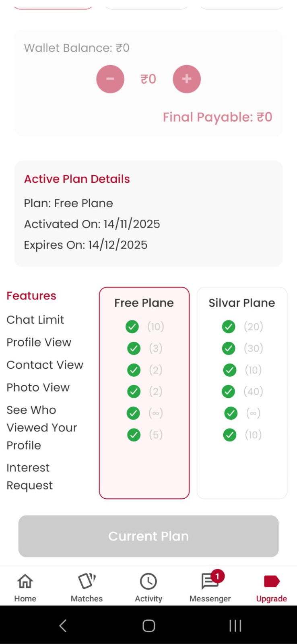Image resolution: width=297 pixels, height=644 pixels.
Task: Open the Activity clock icon
Action: 148,582
